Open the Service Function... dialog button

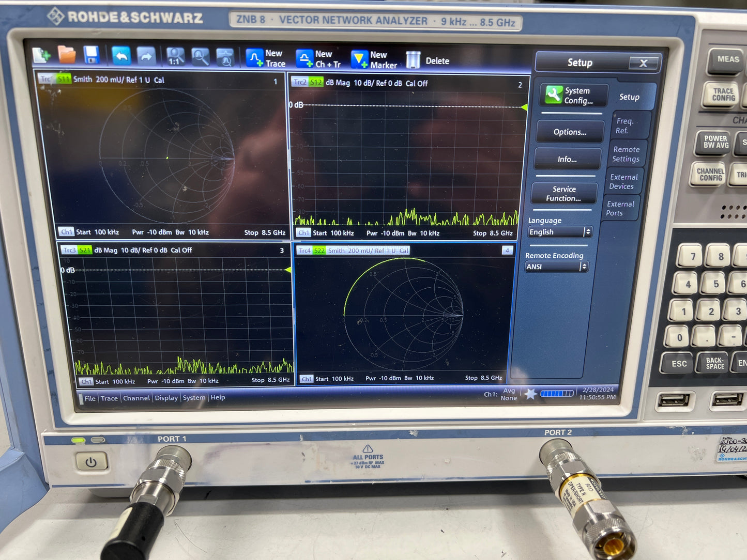563,194
